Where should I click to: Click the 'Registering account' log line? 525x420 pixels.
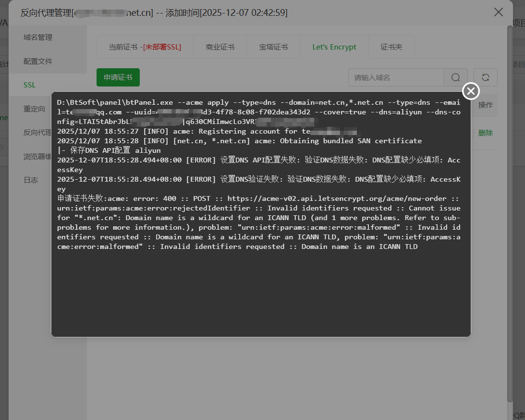click(208, 131)
